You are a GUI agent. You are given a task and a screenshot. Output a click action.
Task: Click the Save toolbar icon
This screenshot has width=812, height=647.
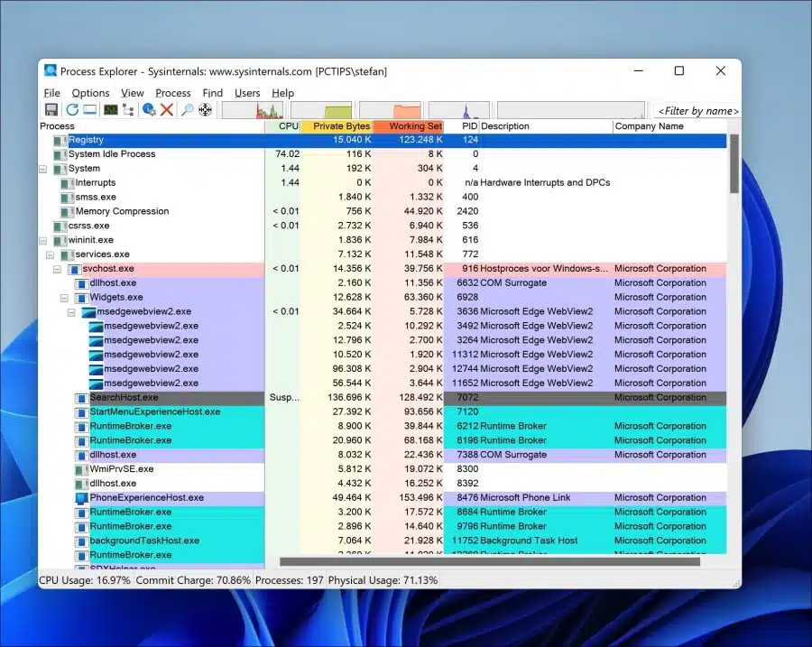pyautogui.click(x=51, y=110)
